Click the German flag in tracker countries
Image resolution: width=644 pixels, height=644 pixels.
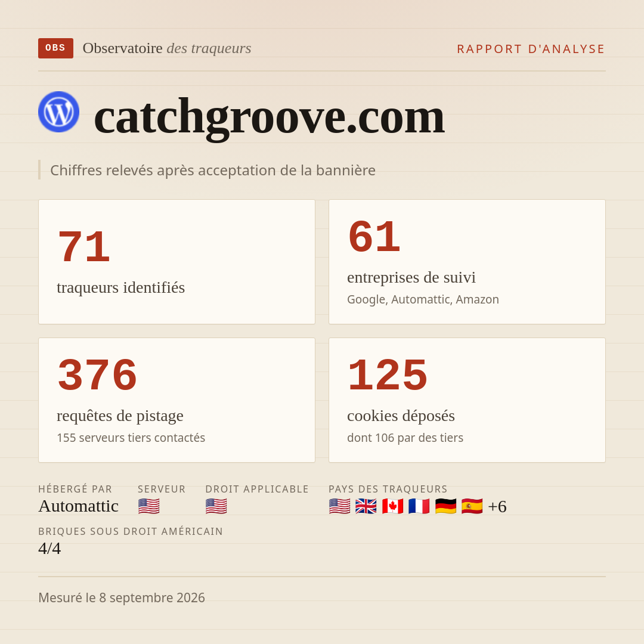coord(445,506)
